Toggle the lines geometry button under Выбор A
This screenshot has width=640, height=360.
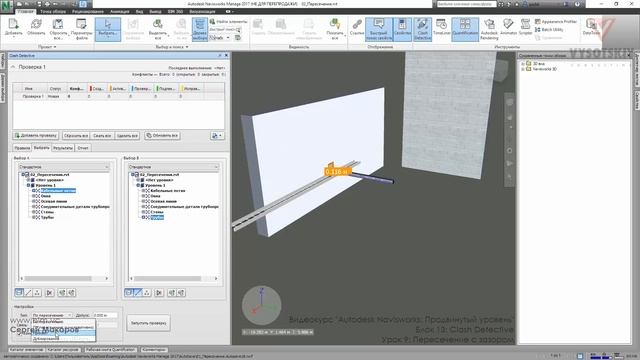coord(28,293)
